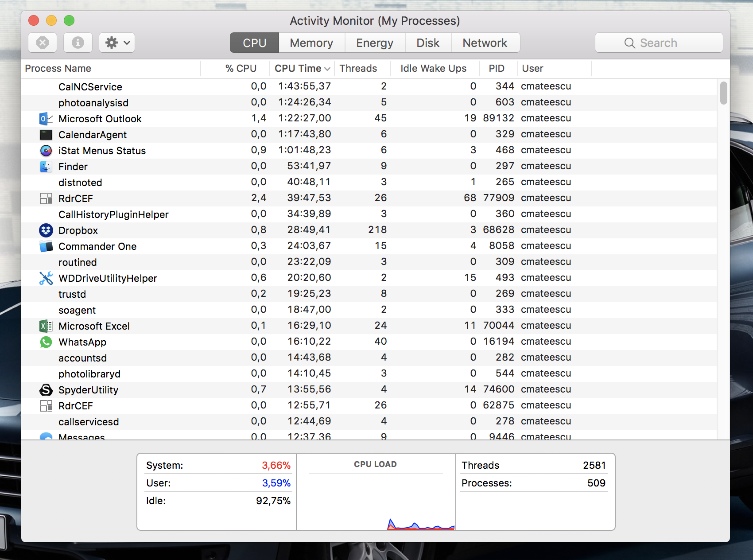Click the Threads total 2581
Viewport: 753px width, 560px height.
click(x=594, y=465)
